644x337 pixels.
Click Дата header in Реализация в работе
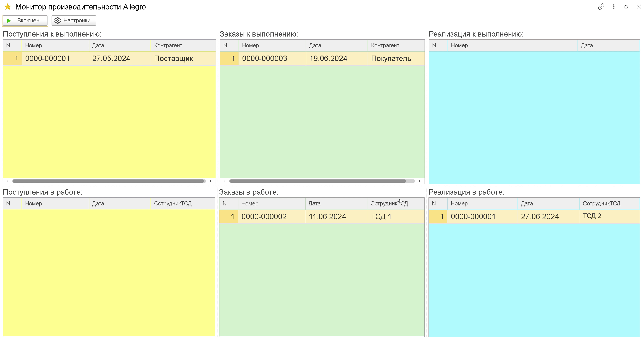(548, 203)
